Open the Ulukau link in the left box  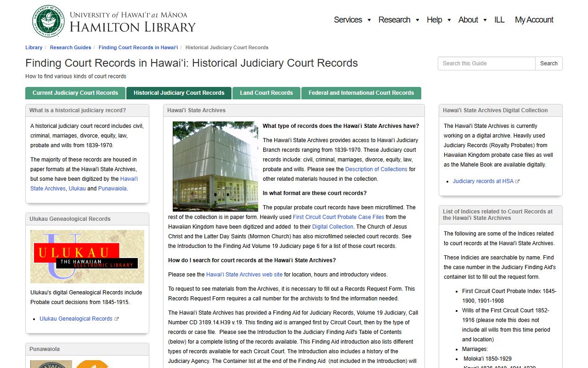[x=77, y=189]
